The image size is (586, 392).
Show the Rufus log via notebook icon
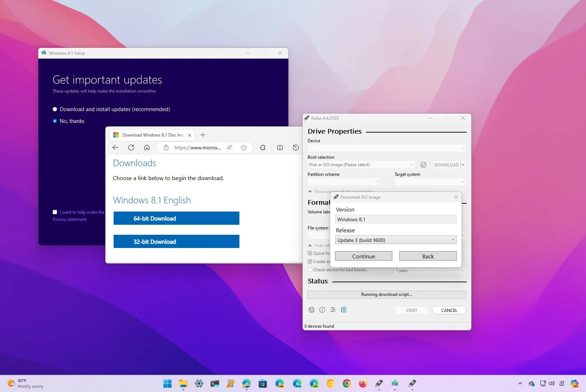pos(344,310)
